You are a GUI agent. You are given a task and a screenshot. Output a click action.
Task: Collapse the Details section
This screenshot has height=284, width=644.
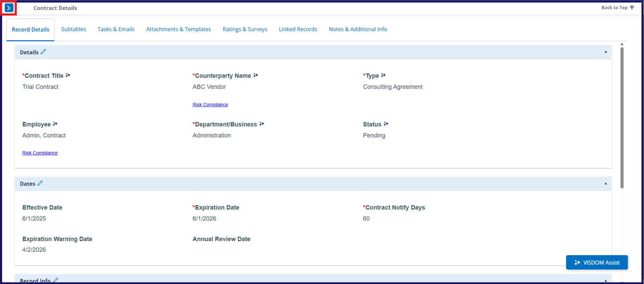(605, 52)
